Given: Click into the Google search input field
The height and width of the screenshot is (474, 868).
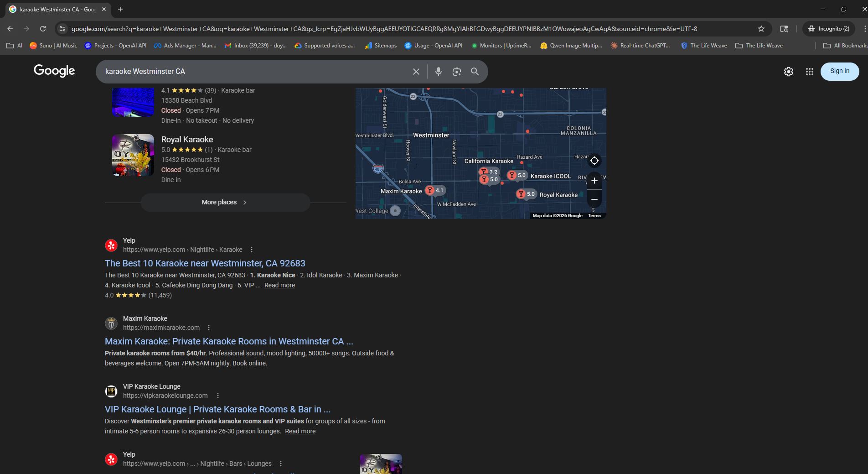Looking at the screenshot, I should point(255,72).
